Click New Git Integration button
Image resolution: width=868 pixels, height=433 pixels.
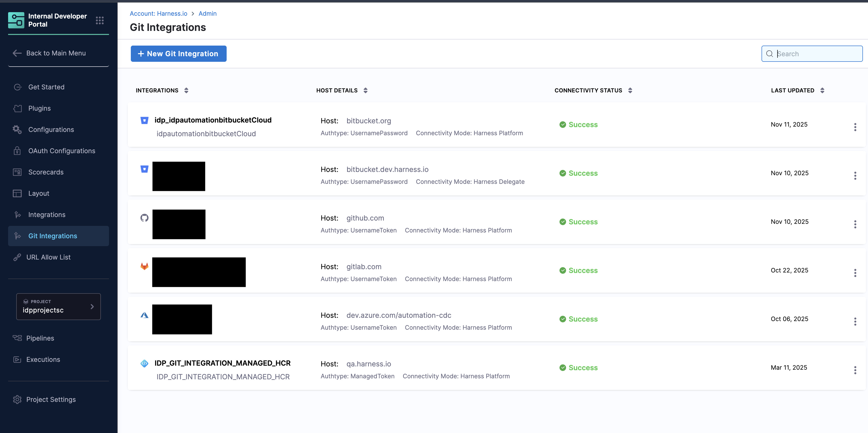(x=178, y=53)
